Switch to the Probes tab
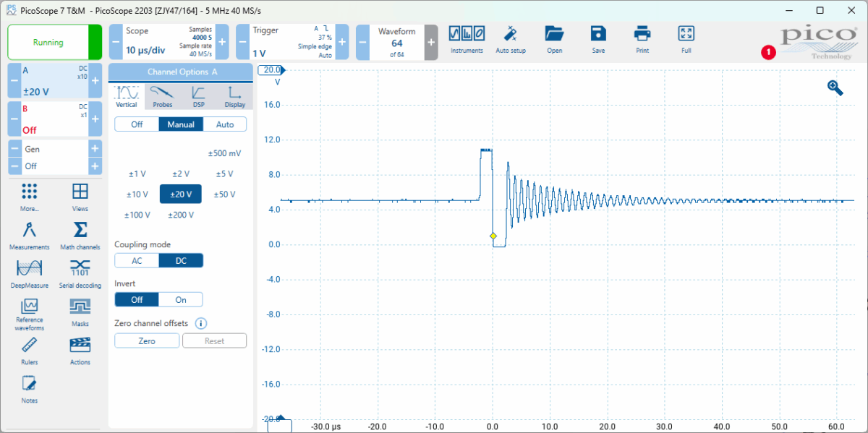Image resolution: width=868 pixels, height=433 pixels. tap(163, 96)
